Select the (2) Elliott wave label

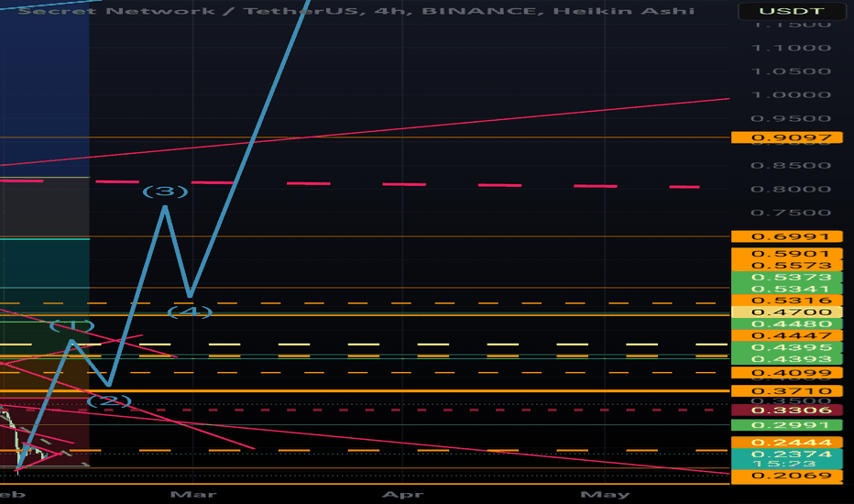pos(109,401)
